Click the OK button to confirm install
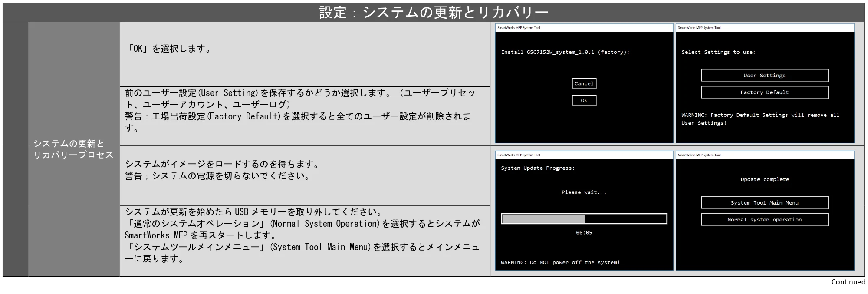 pyautogui.click(x=584, y=100)
